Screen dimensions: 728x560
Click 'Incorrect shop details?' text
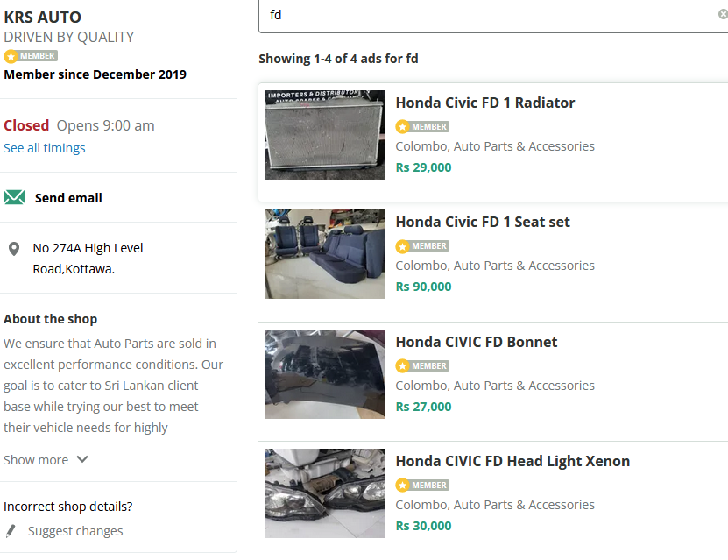[67, 507]
